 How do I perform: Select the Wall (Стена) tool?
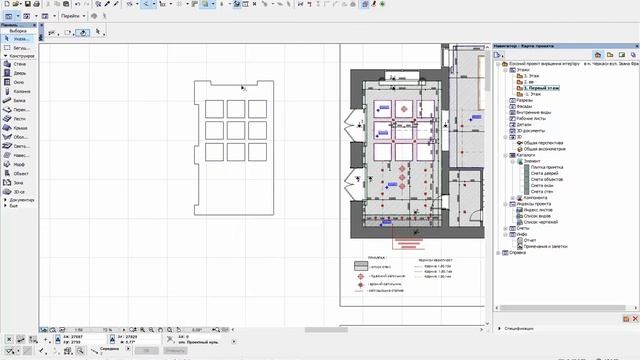pyautogui.click(x=16, y=64)
